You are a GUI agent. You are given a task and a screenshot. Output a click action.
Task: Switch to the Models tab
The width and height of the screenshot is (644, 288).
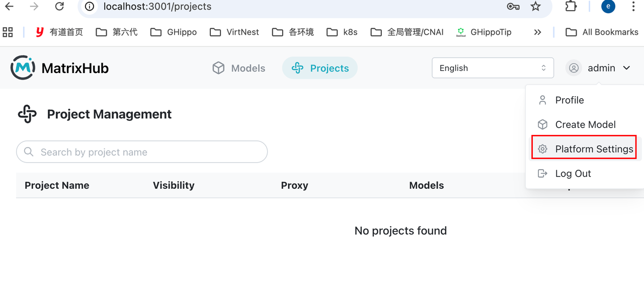point(239,68)
